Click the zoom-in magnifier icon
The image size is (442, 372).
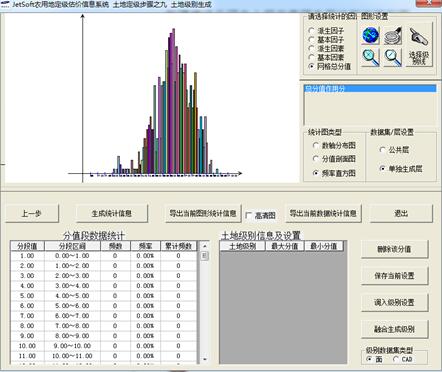tap(370, 57)
